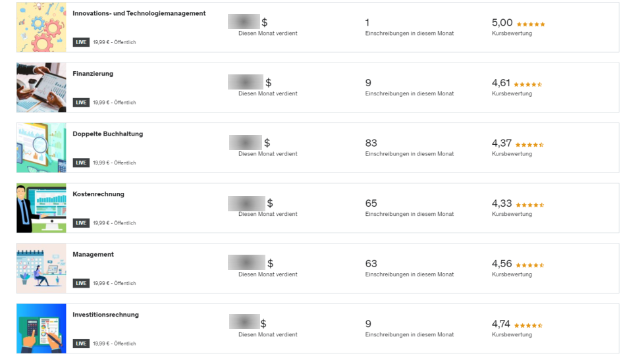Click the five-star rating of Innovations course

[x=531, y=24]
